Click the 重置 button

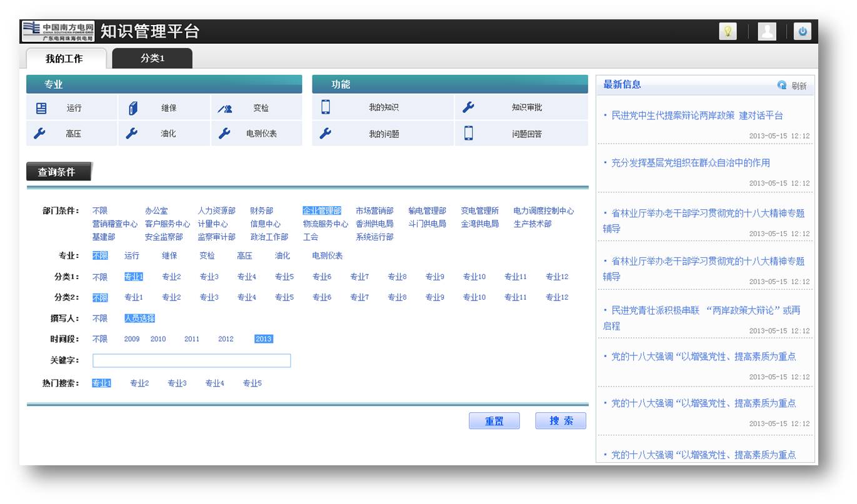point(494,421)
